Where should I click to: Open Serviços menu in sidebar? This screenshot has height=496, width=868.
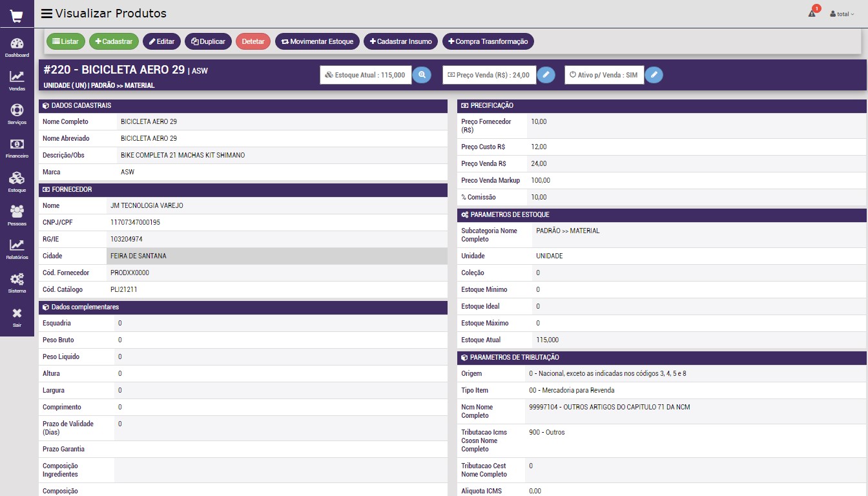17,114
